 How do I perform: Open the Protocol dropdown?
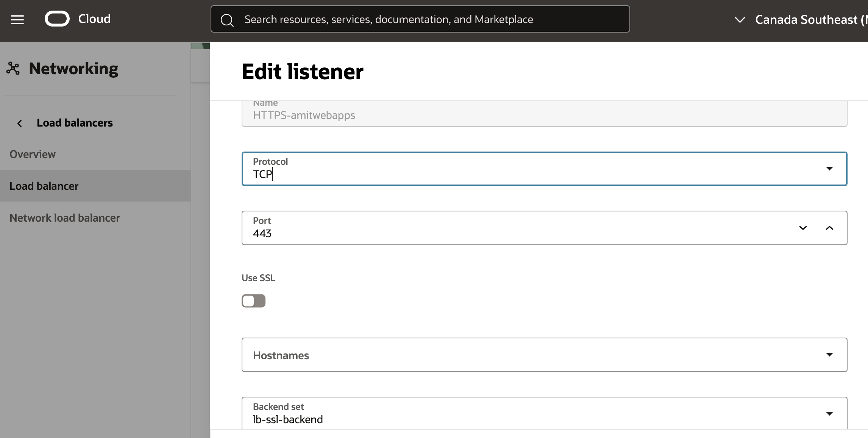point(829,169)
